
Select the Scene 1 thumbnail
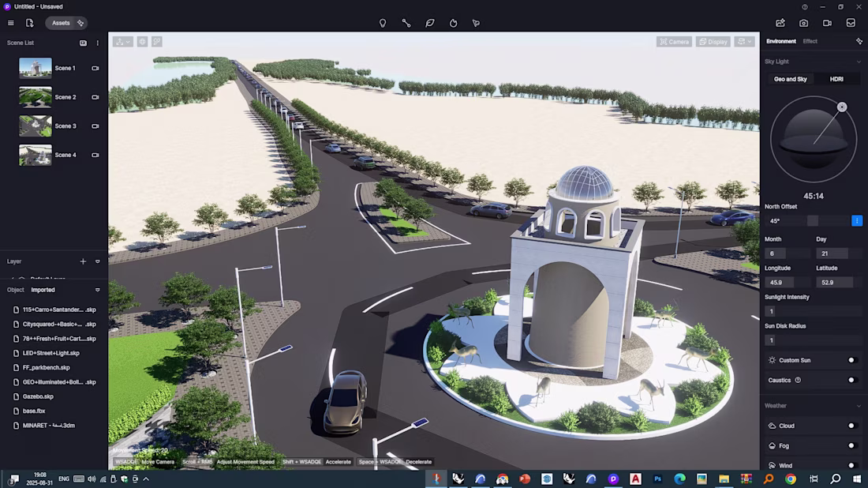point(36,68)
